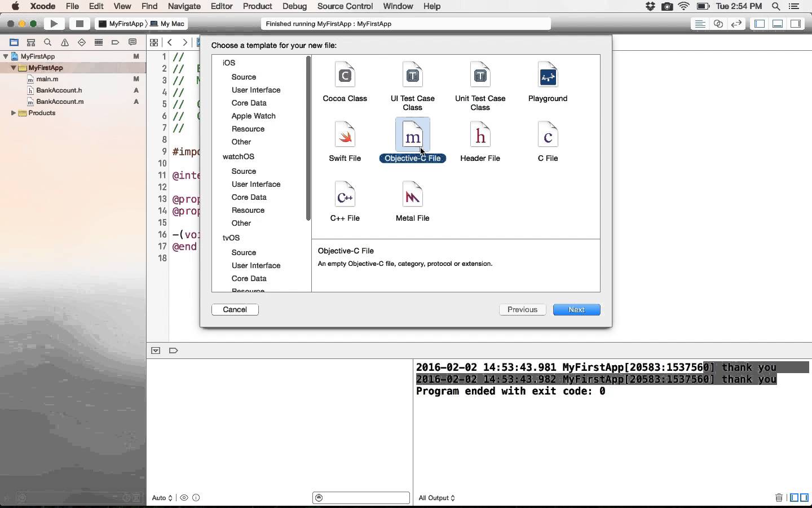Cancel the new file dialog

[235, 309]
